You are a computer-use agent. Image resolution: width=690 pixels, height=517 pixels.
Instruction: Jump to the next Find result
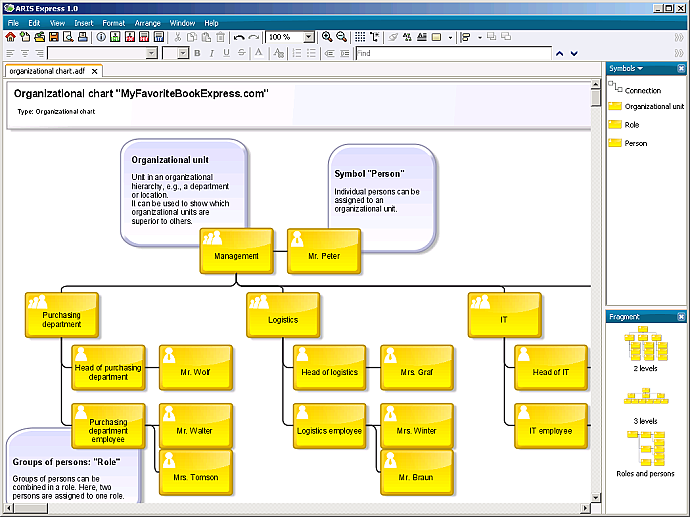point(574,54)
